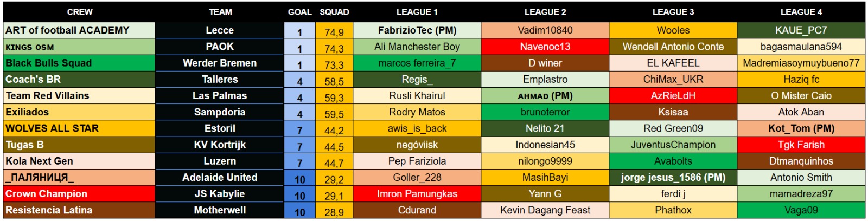The image size is (868, 221).
Task: Click the Werder Bremen team cell
Action: click(x=220, y=63)
